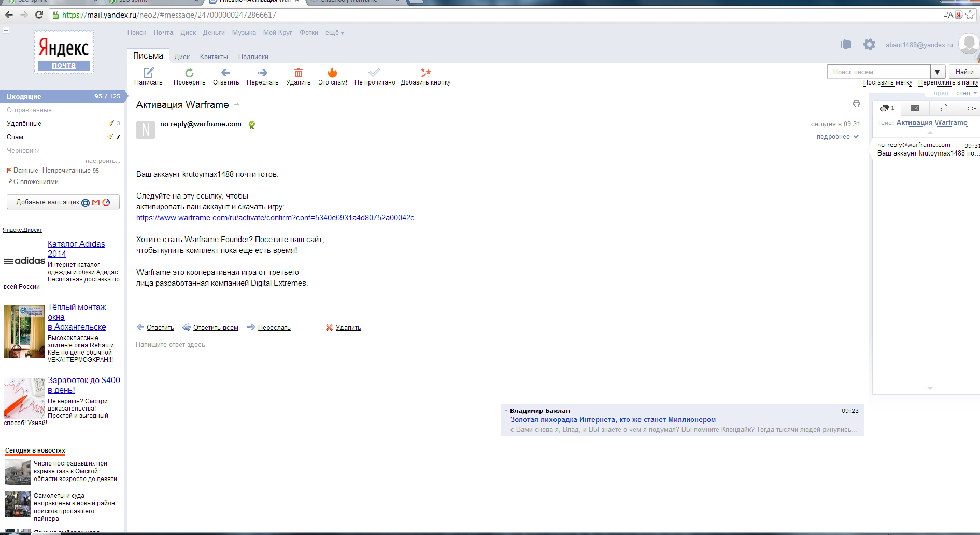Open Золотая лихорадка Интернета message link
The image size is (980, 535).
coord(613,420)
